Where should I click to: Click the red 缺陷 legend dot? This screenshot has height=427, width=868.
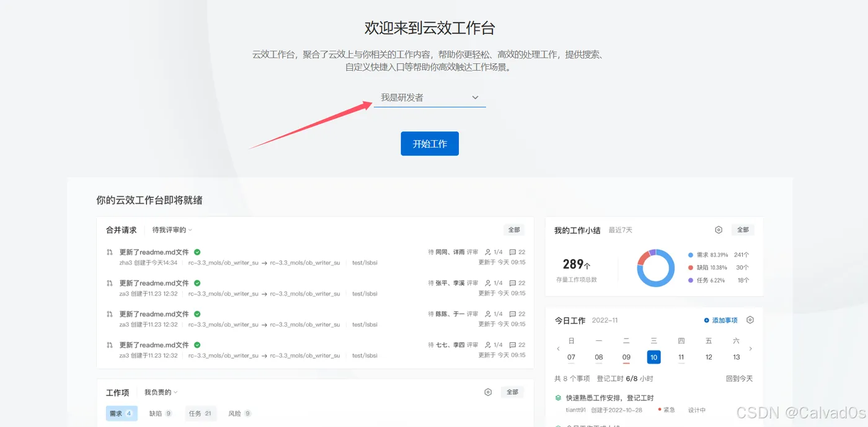point(691,268)
